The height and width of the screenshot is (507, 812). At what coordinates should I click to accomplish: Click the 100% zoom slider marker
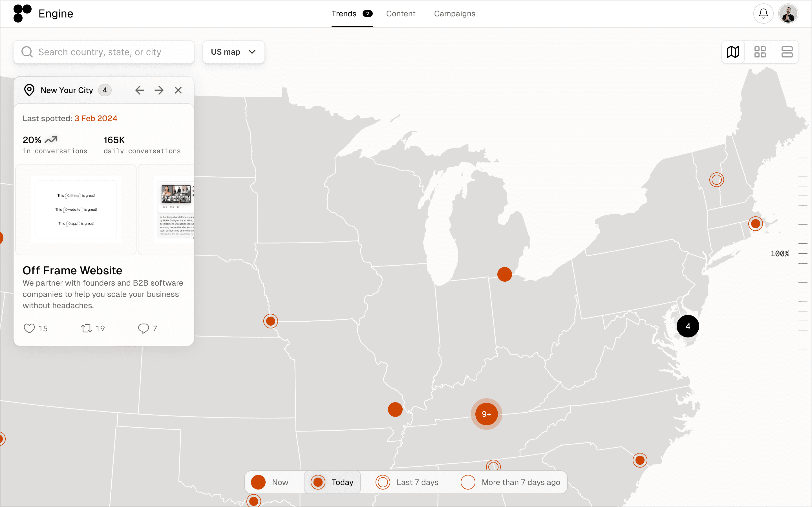pos(803,254)
